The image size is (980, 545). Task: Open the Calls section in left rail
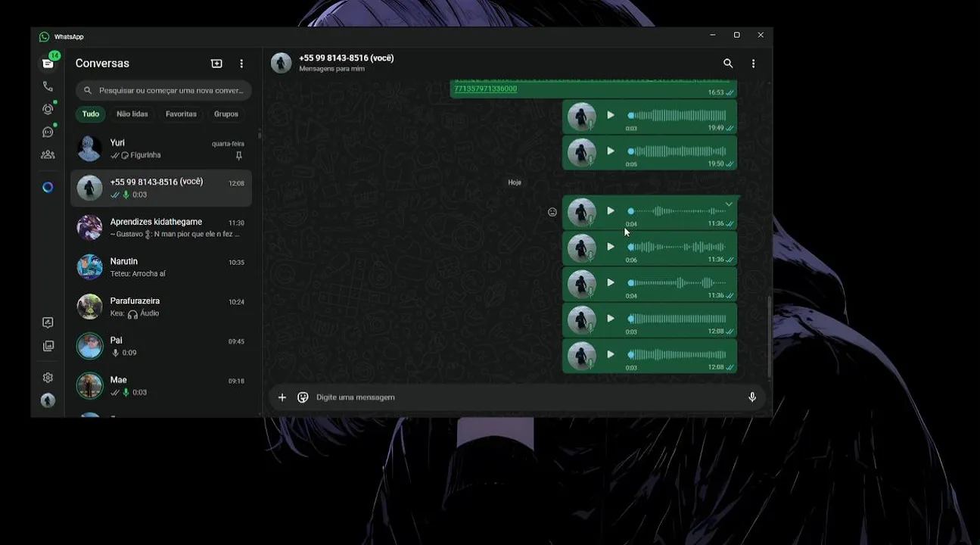click(48, 86)
